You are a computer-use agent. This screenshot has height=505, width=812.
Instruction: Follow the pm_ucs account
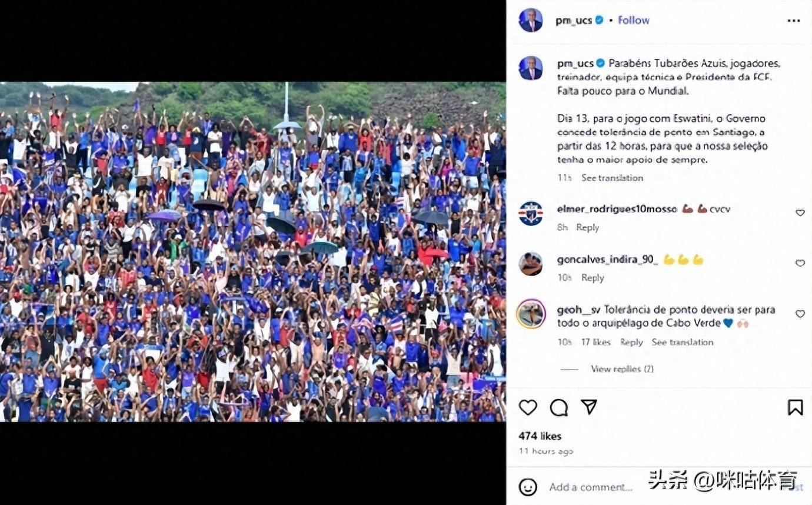click(x=634, y=20)
